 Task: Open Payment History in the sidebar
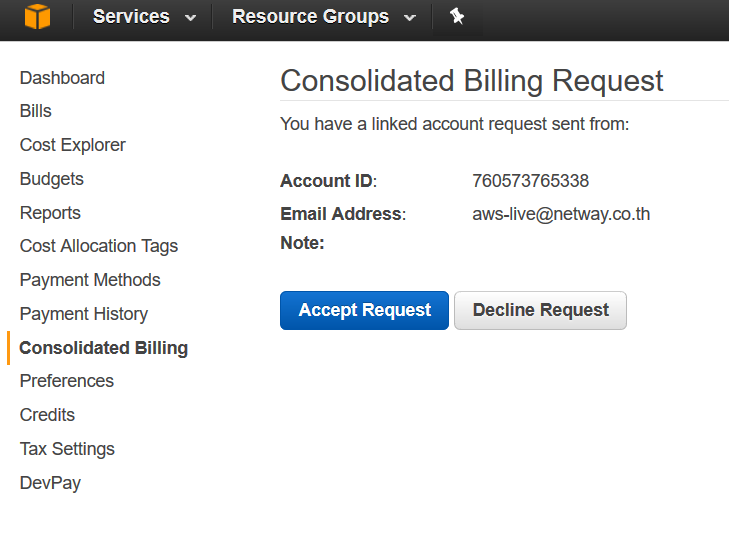84,314
